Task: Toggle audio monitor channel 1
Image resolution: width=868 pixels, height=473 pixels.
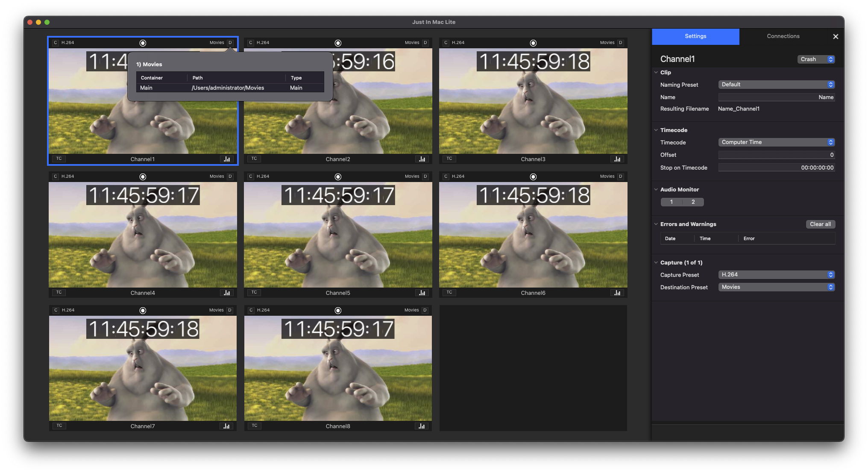Action: click(672, 202)
